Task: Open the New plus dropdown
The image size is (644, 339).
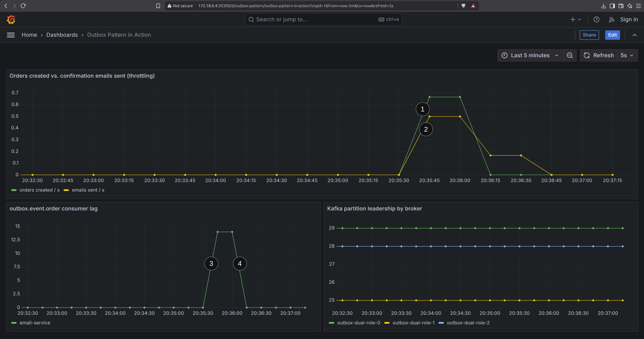Action: [x=575, y=19]
